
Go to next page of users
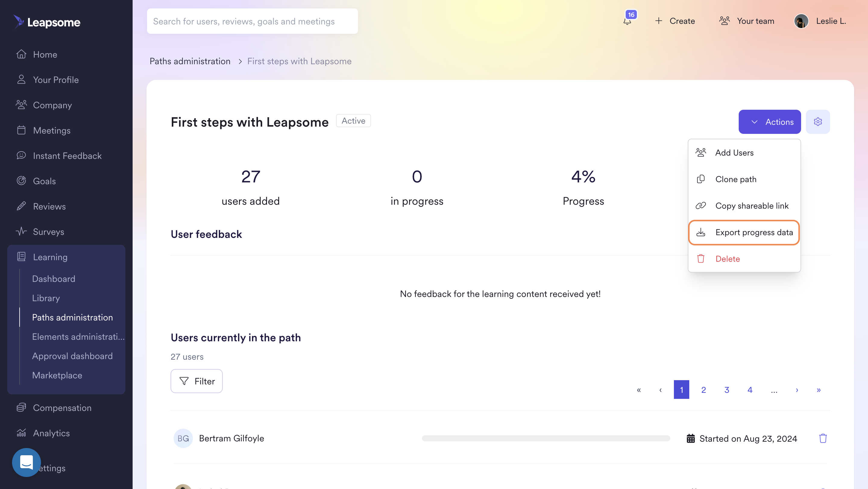point(797,390)
